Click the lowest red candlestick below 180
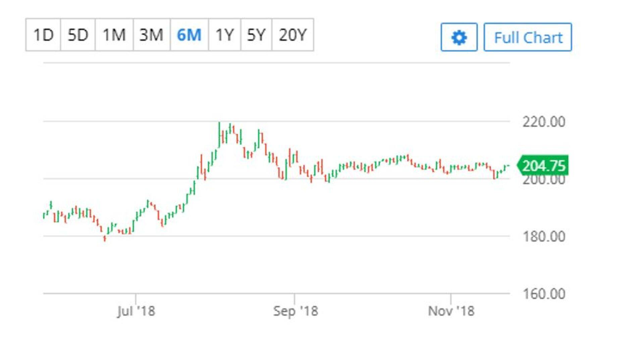 105,238
